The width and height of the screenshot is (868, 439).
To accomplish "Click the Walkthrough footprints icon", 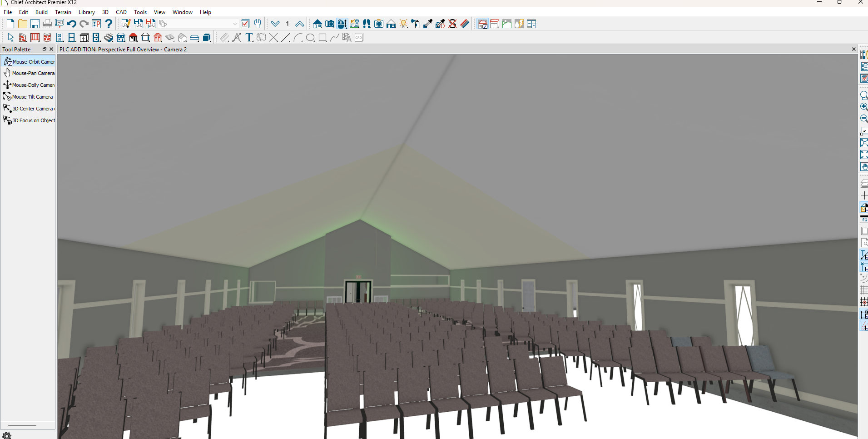I will click(367, 24).
